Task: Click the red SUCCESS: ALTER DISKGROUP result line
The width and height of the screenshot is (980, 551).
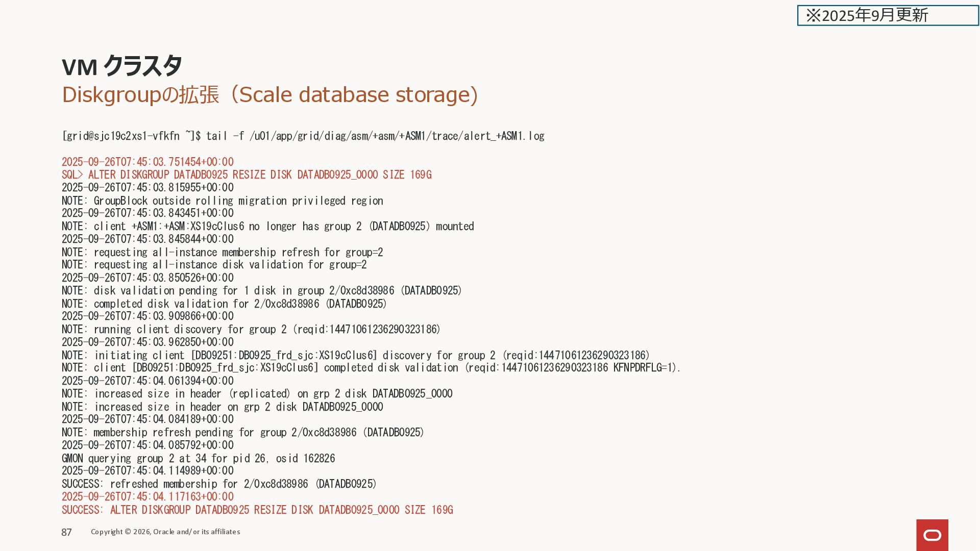Action: (x=257, y=510)
